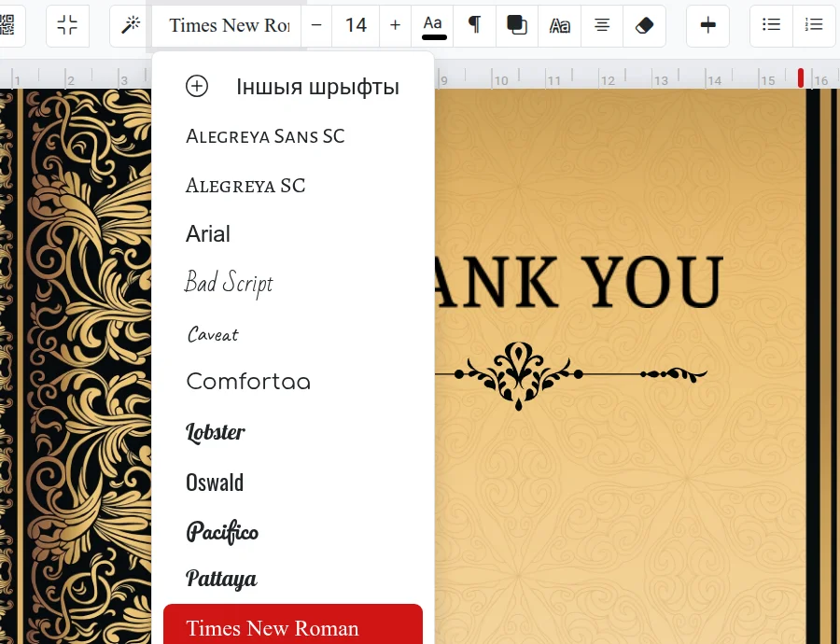The height and width of the screenshot is (644, 840).
Task: Open the Times New Roman font dropdown
Action: coord(227,25)
